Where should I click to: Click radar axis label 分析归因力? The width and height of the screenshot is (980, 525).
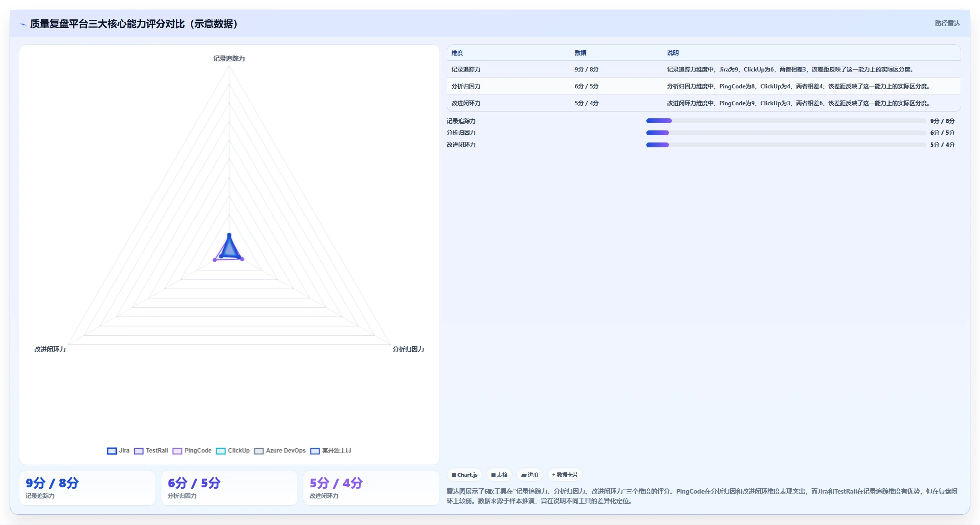pos(408,349)
